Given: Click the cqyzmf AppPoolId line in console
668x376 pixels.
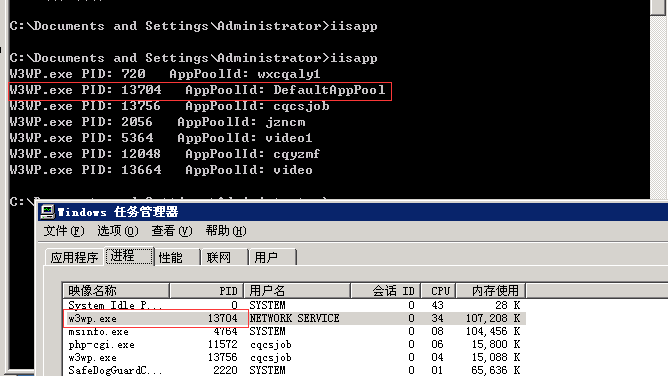Looking at the screenshot, I should pyautogui.click(x=164, y=154).
